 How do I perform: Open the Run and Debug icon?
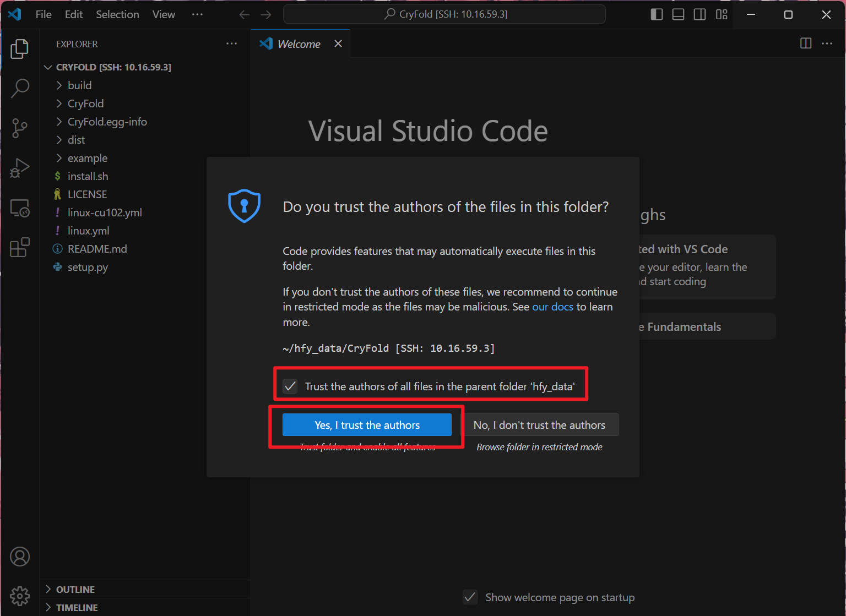click(20, 168)
